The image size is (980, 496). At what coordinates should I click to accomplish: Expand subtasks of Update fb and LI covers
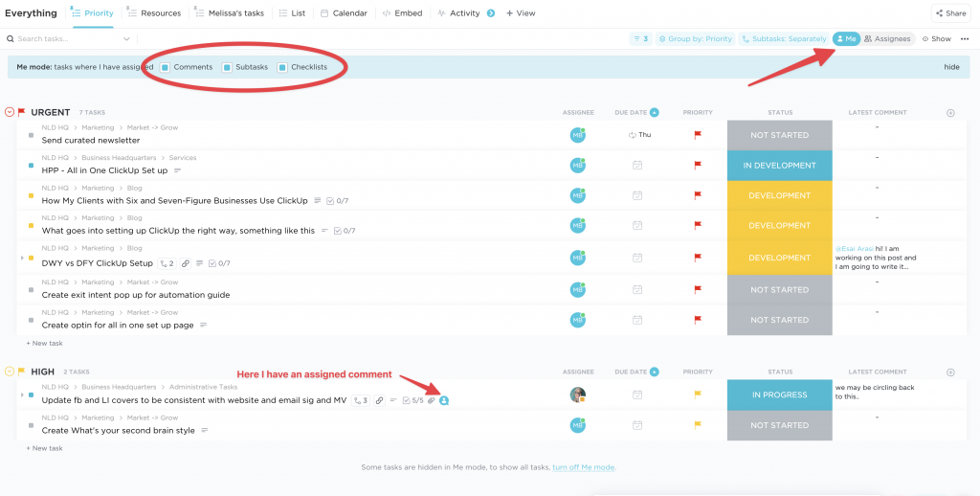pos(23,395)
